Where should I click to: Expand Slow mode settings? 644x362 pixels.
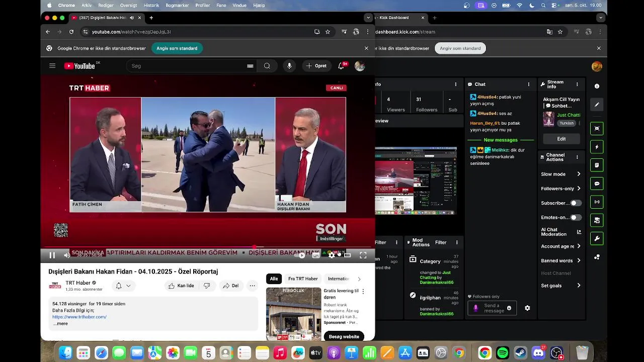pos(561,174)
